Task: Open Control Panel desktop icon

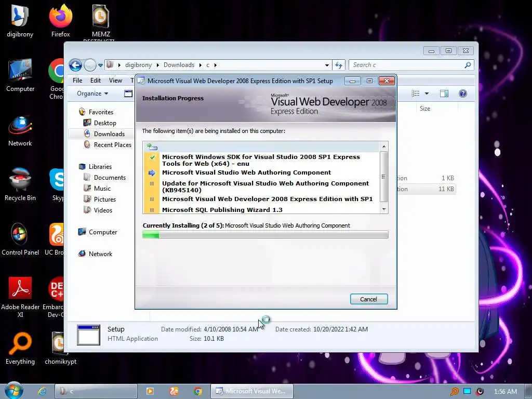Action: point(20,239)
